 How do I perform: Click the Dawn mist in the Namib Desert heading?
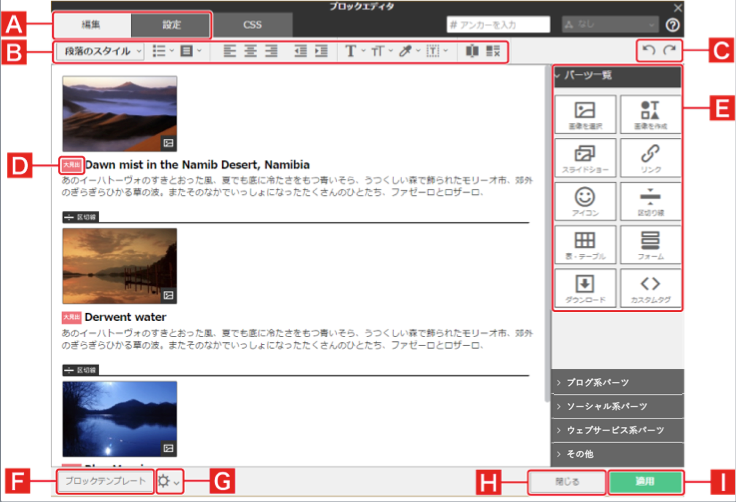197,165
